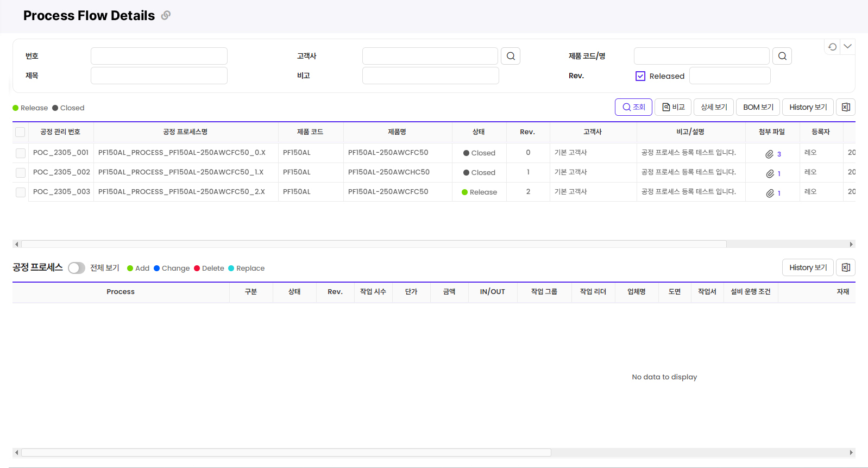
Task: Uncheck the Released checkbox
Action: [640, 76]
